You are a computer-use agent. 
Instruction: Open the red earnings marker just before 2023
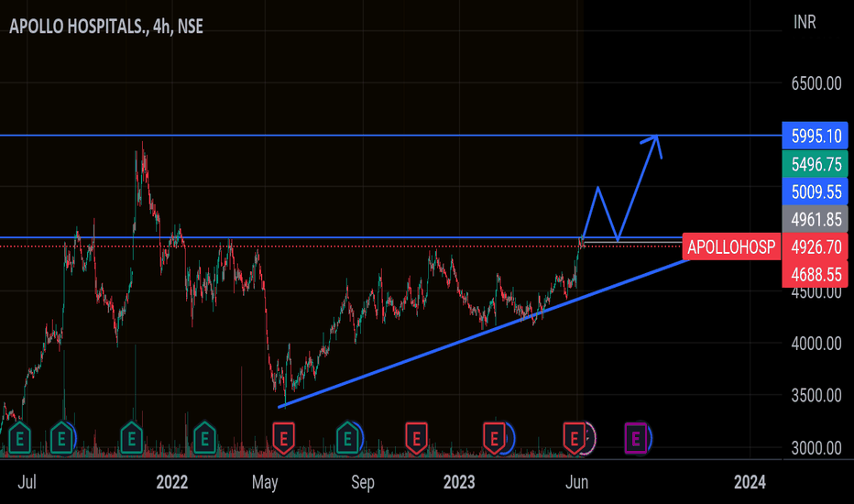click(416, 438)
